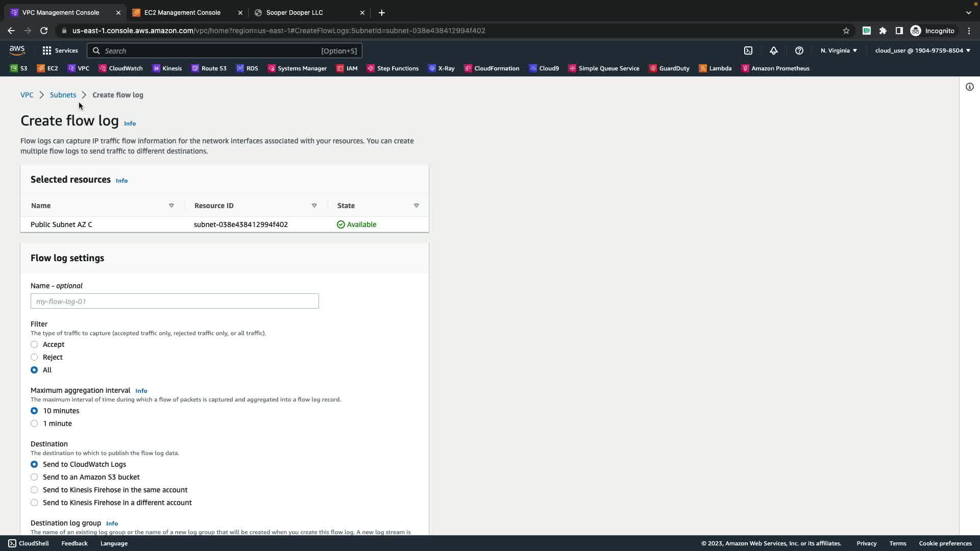Expand the N. Virginia region dropdown
This screenshot has height=551, width=980.
tap(839, 51)
